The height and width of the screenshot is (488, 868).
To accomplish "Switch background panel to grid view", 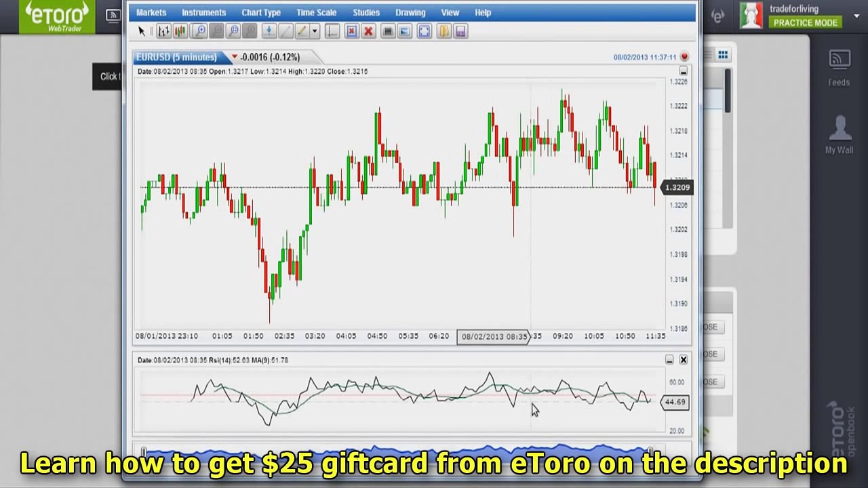I will (x=723, y=56).
